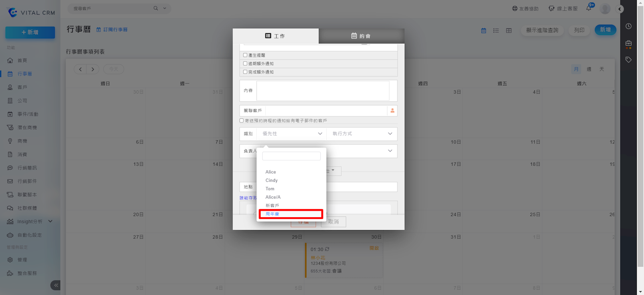Click the 取消 button
Viewport: 644px width, 295px height.
(333, 222)
